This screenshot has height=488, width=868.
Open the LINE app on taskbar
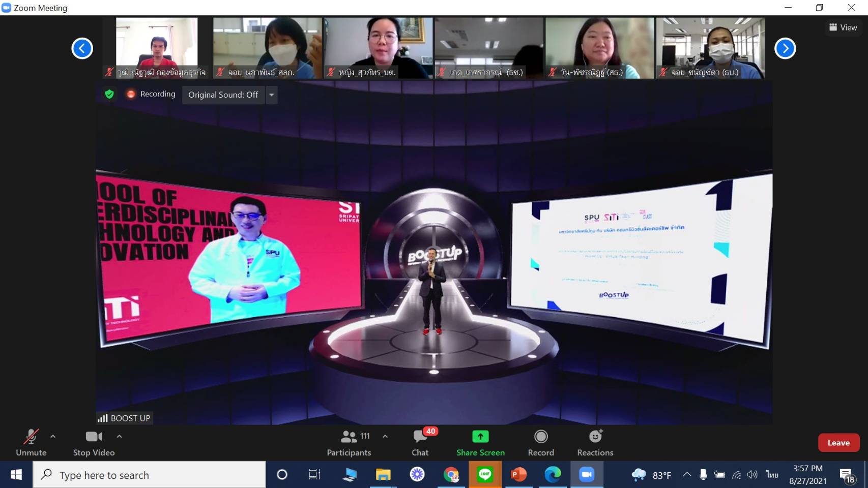click(485, 475)
